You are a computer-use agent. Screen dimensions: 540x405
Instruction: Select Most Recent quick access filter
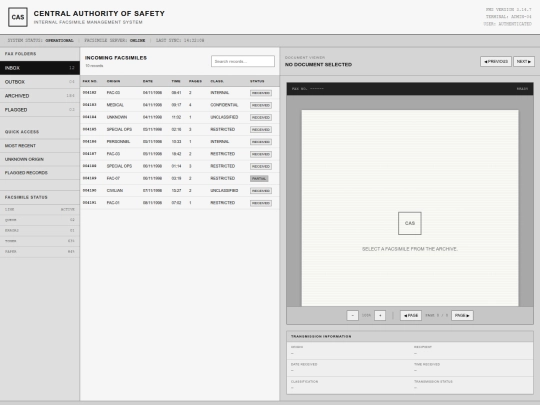point(40,146)
